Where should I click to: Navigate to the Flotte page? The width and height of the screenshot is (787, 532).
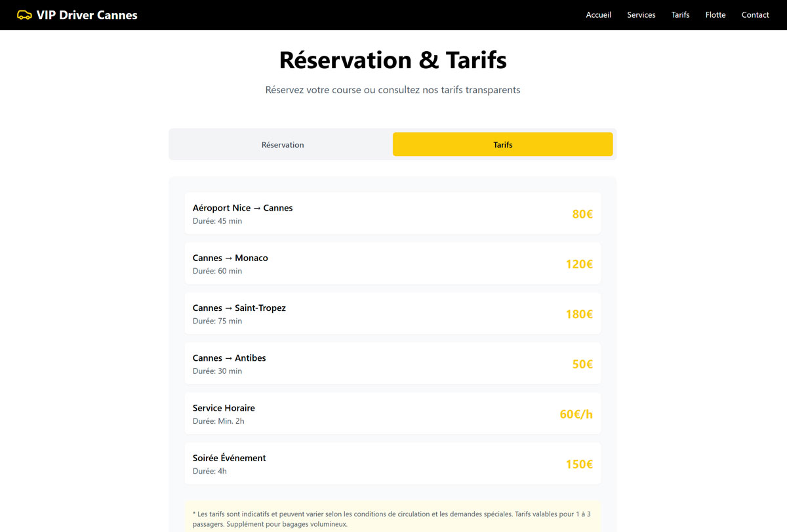coord(716,15)
